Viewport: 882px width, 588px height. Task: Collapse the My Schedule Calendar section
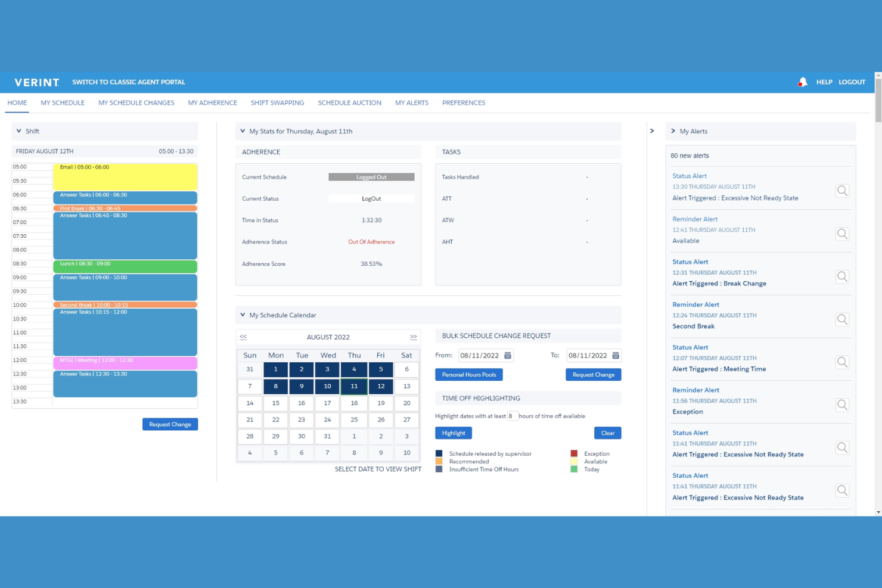pos(243,315)
